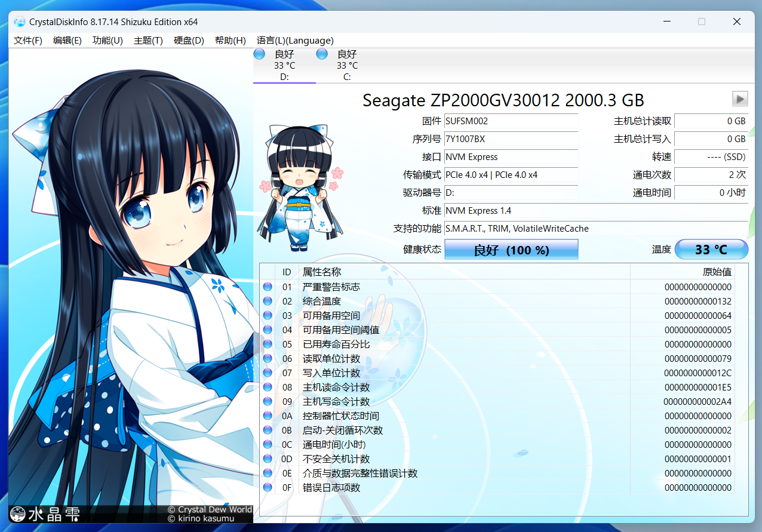Click the chibi Shizuku character image

(x=302, y=186)
